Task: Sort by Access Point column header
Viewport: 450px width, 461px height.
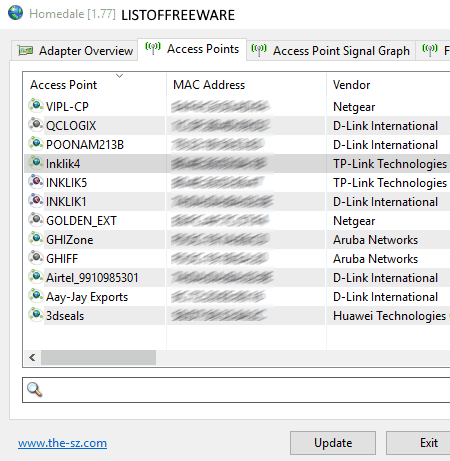Action: 94,85
